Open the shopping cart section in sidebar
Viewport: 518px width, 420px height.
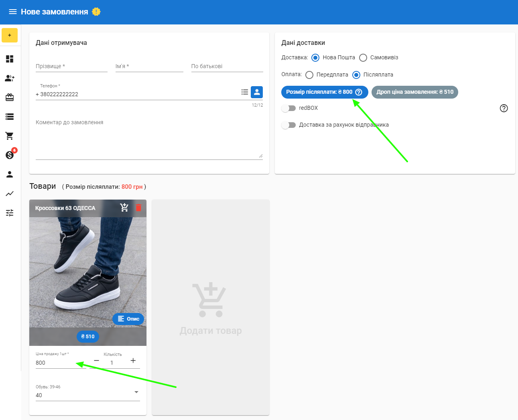pos(10,136)
